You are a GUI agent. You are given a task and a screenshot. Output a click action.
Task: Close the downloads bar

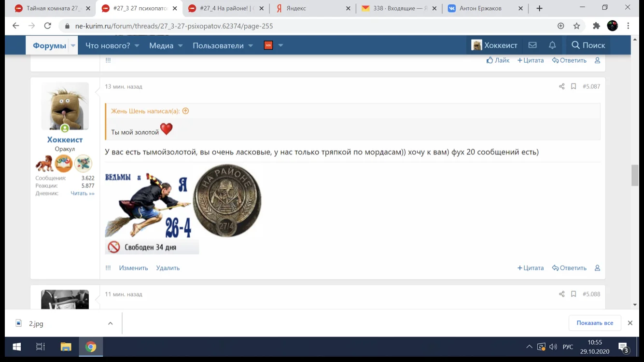pos(630,323)
